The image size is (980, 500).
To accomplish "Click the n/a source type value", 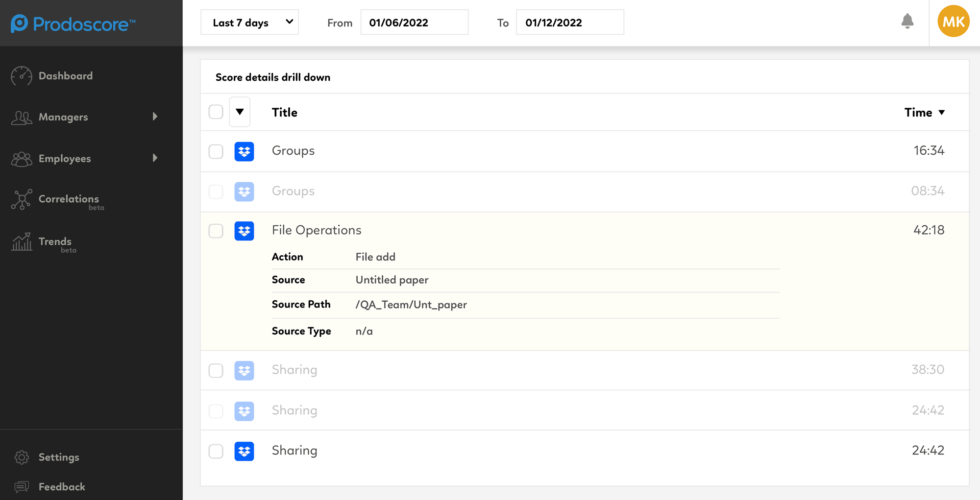I will (364, 332).
